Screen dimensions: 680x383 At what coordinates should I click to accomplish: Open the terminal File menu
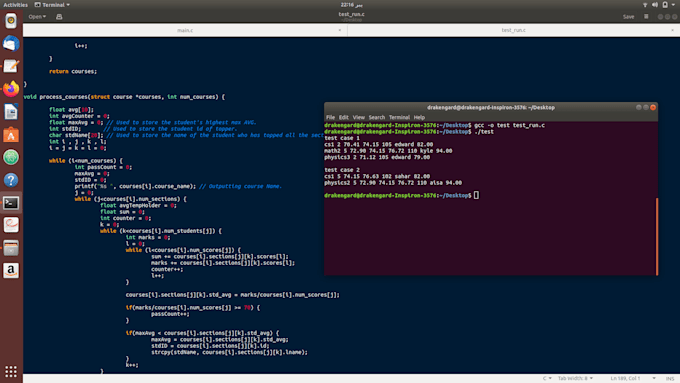(x=330, y=117)
